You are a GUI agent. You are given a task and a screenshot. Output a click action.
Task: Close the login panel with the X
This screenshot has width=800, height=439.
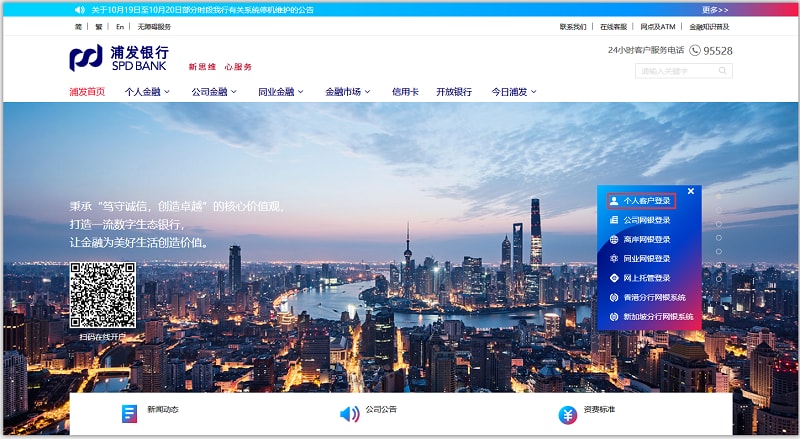tap(690, 191)
